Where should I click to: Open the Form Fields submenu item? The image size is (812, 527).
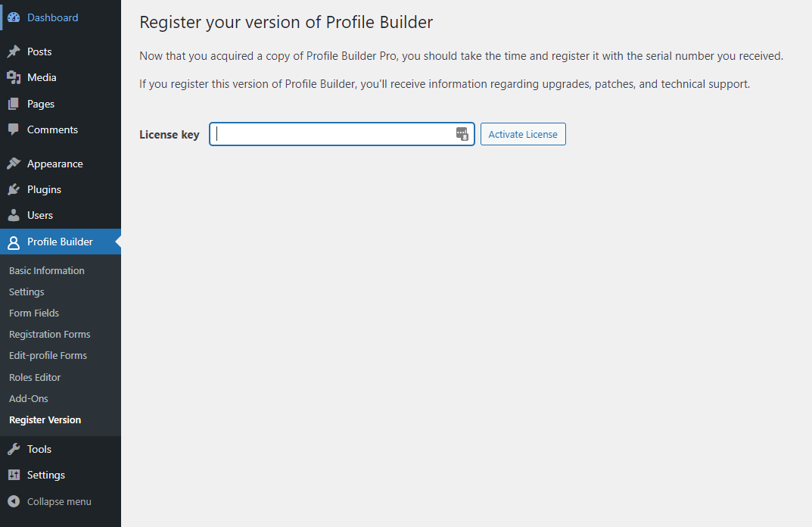click(33, 313)
